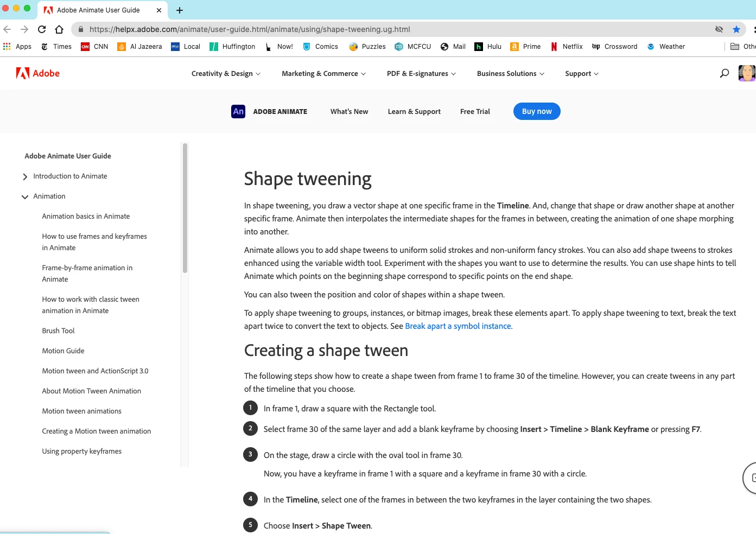This screenshot has height=534, width=756.
Task: Open the Al Jazeera bookmark
Action: click(x=139, y=47)
